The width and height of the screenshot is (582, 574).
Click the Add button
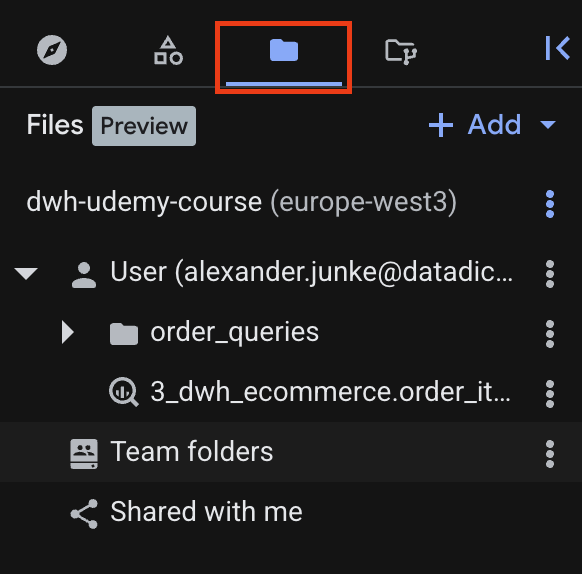point(475,125)
